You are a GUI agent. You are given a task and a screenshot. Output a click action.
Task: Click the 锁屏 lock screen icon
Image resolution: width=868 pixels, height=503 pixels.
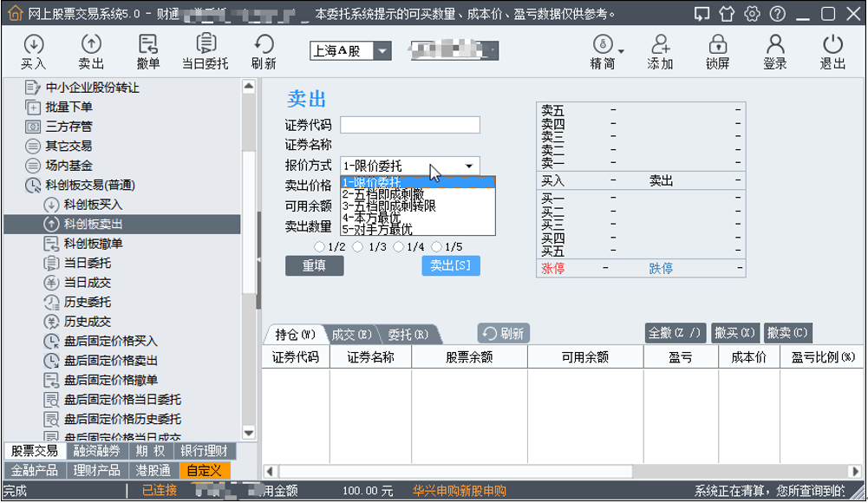(x=717, y=45)
